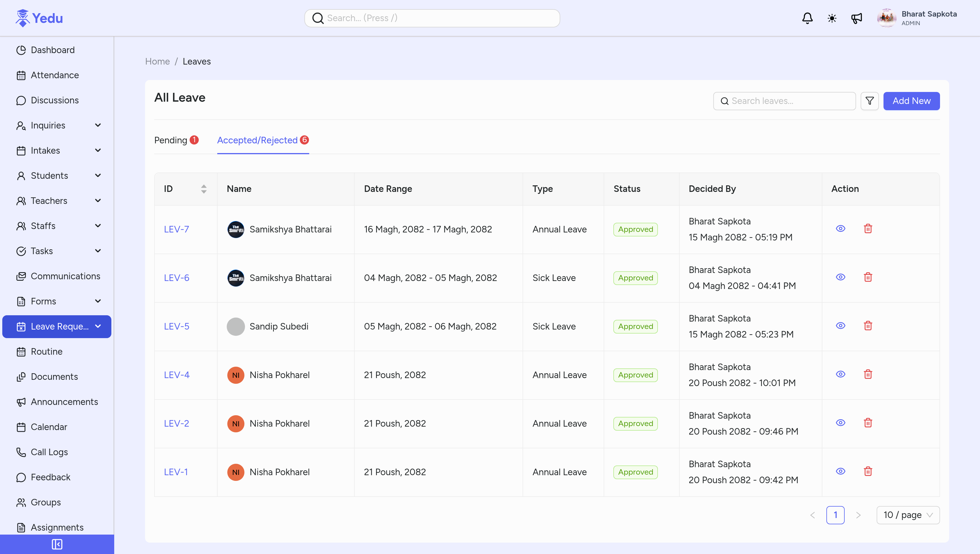View details of LEV-7 with eye icon
The height and width of the screenshot is (554, 980).
tap(841, 229)
